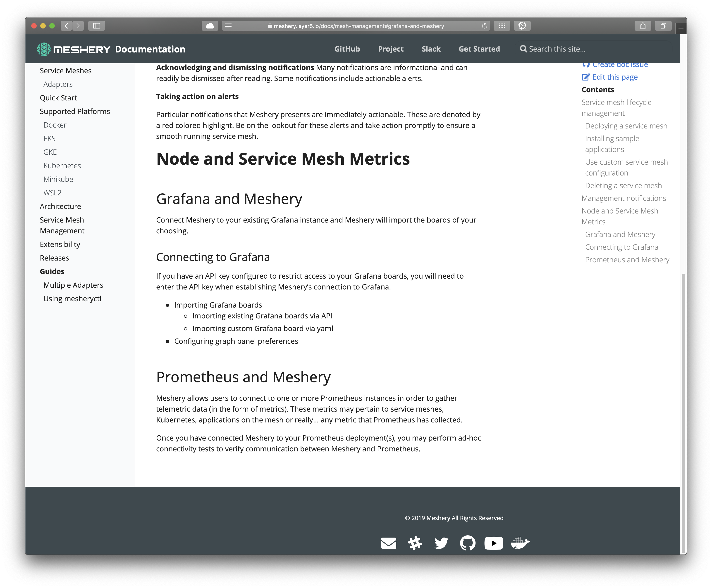
Task: Click 'Configuring graph panel preferences' text
Action: 236,341
